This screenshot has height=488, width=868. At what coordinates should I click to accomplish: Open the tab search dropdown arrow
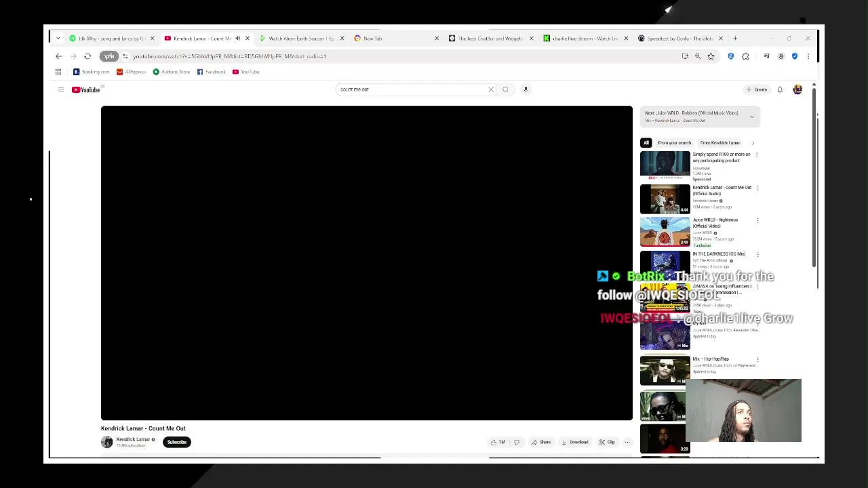point(58,39)
